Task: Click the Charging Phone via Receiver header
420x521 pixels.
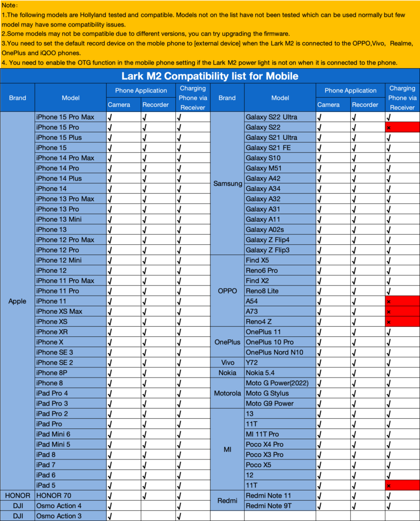Action: [193, 98]
